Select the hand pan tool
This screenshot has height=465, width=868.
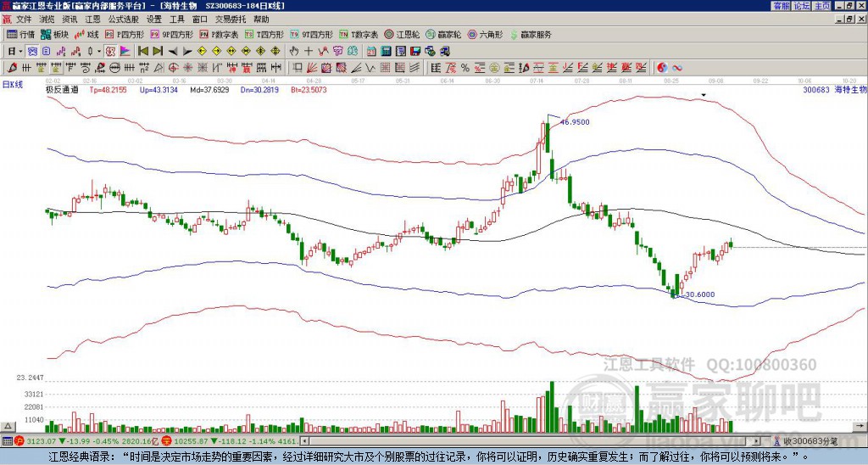tap(294, 51)
